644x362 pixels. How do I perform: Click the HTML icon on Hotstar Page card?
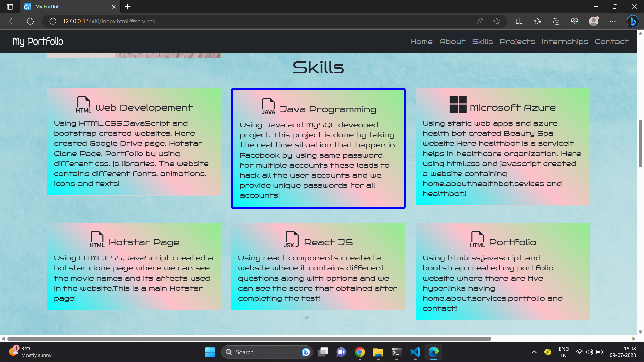pos(97,239)
